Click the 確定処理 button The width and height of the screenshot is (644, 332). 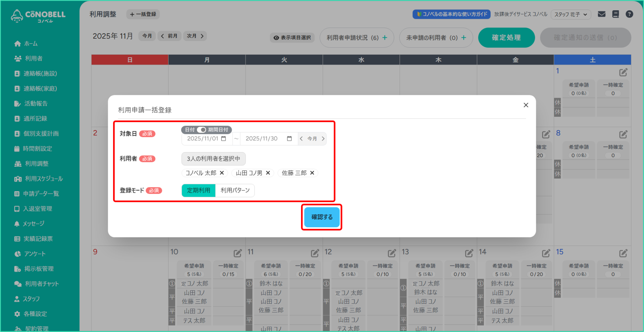506,38
